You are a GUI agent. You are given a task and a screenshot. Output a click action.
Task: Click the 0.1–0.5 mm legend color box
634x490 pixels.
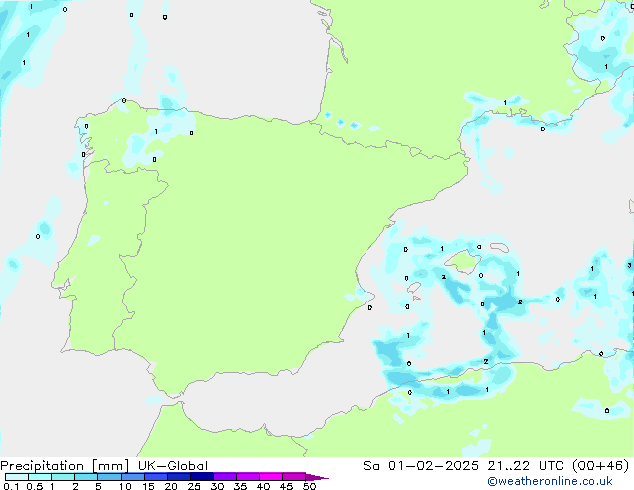[17, 477]
